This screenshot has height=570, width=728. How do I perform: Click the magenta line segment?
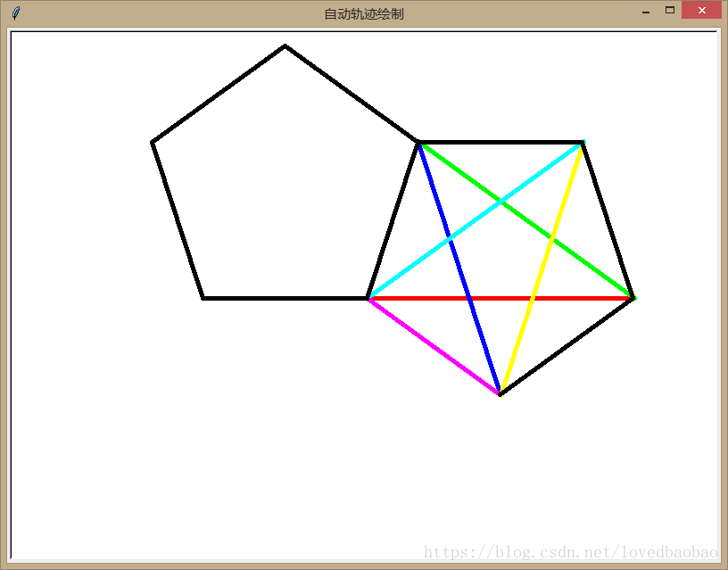click(x=434, y=347)
